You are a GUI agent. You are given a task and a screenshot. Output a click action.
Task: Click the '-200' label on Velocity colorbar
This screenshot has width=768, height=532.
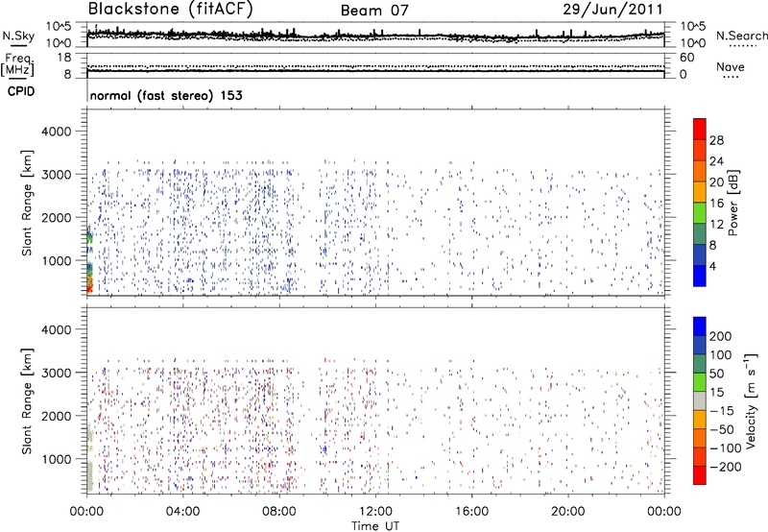(x=725, y=467)
